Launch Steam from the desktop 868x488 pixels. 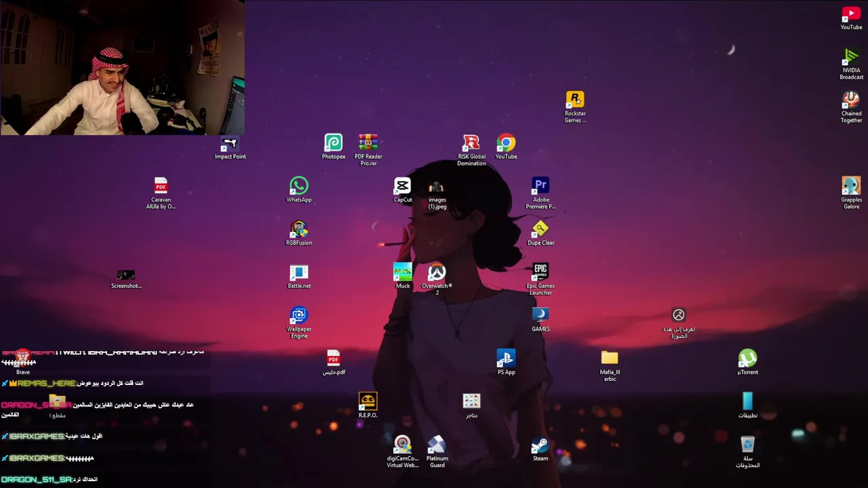coord(540,449)
